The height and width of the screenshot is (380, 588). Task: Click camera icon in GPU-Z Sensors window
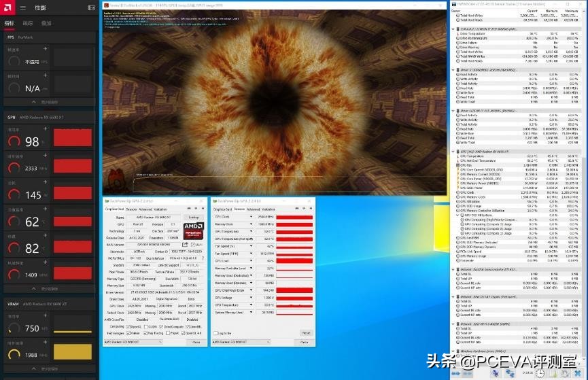pos(297,209)
